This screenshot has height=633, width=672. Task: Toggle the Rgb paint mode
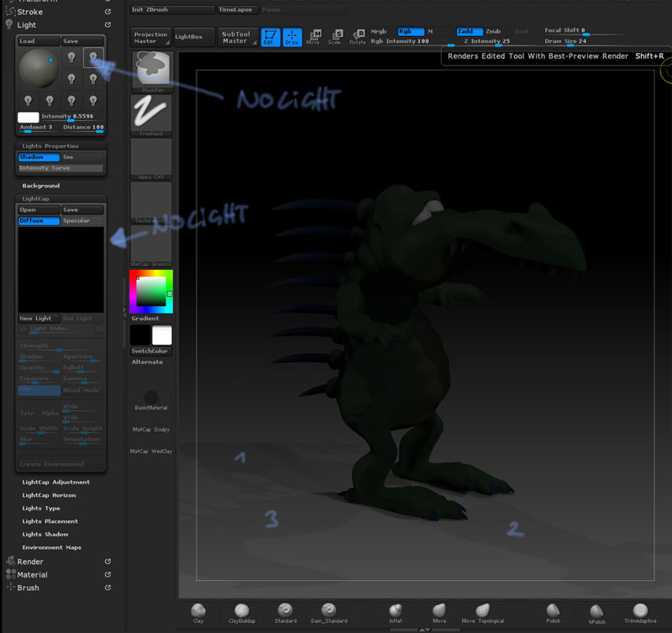[x=411, y=31]
